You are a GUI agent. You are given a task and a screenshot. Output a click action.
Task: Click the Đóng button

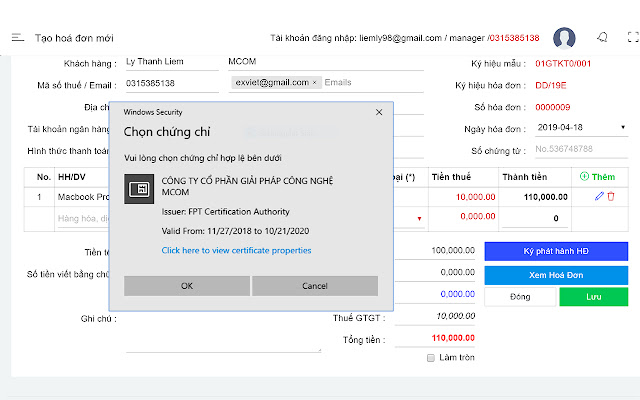(x=520, y=297)
